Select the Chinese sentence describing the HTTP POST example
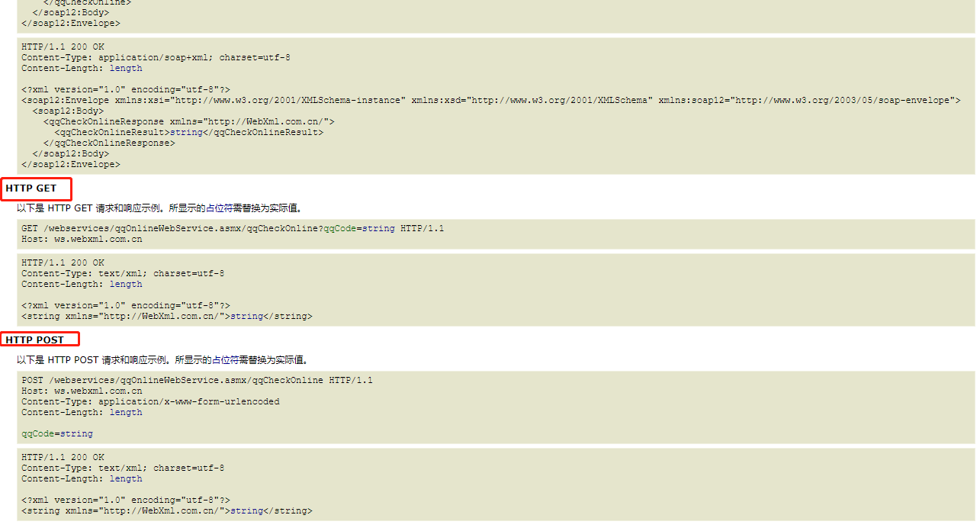This screenshot has height=528, width=980. tap(162, 359)
